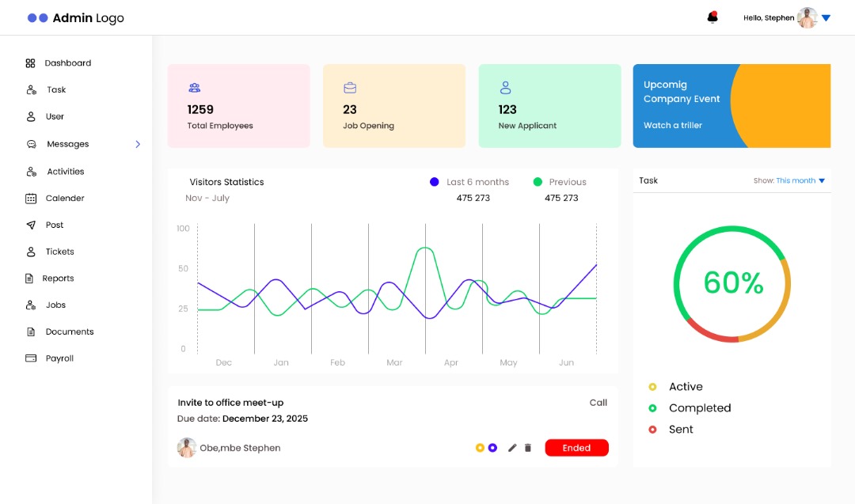Select the Payroll menu label
This screenshot has height=504, width=855.
click(x=59, y=358)
